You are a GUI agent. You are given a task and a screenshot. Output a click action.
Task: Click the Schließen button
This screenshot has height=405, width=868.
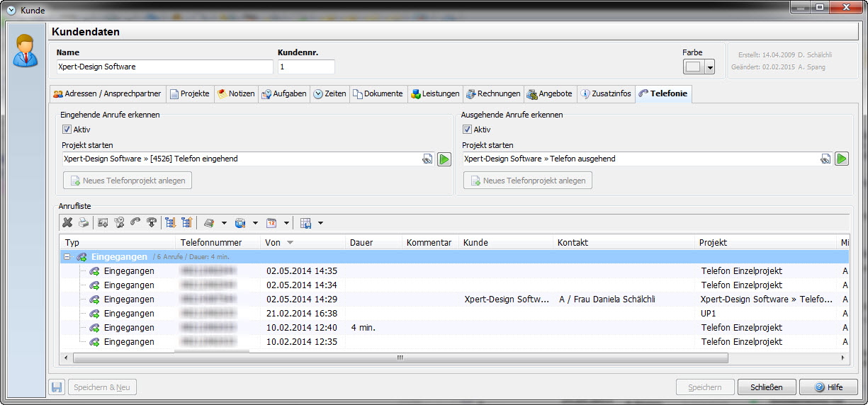(x=767, y=387)
